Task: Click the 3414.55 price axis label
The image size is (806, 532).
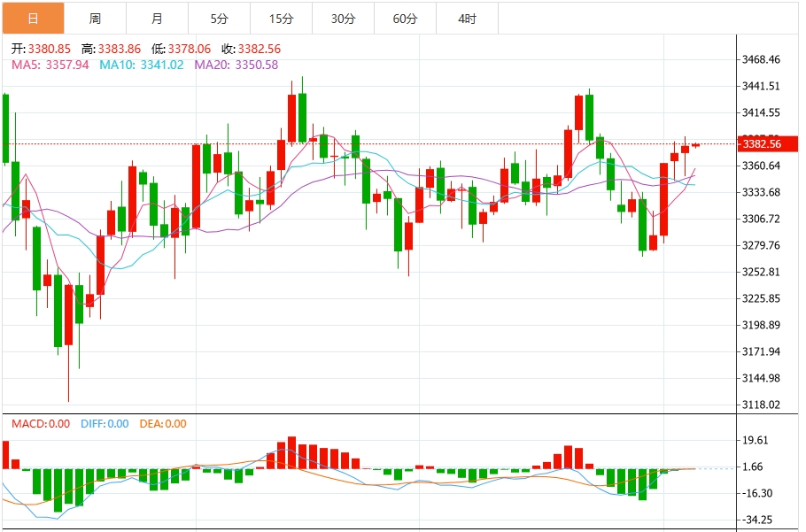Action: [761, 112]
